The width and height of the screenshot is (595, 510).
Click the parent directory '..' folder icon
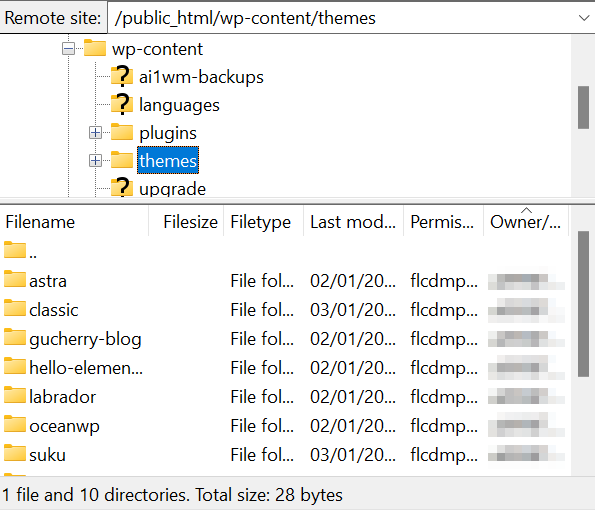(x=15, y=250)
